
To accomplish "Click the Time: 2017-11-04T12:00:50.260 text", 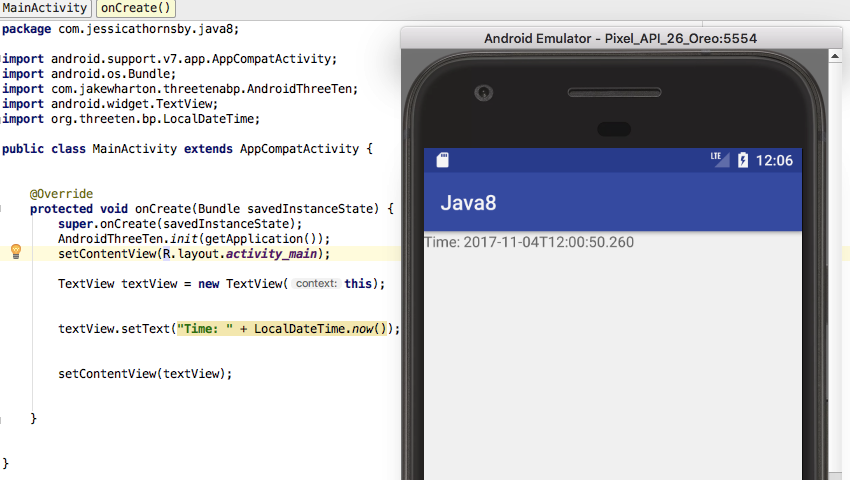I will coord(529,242).
